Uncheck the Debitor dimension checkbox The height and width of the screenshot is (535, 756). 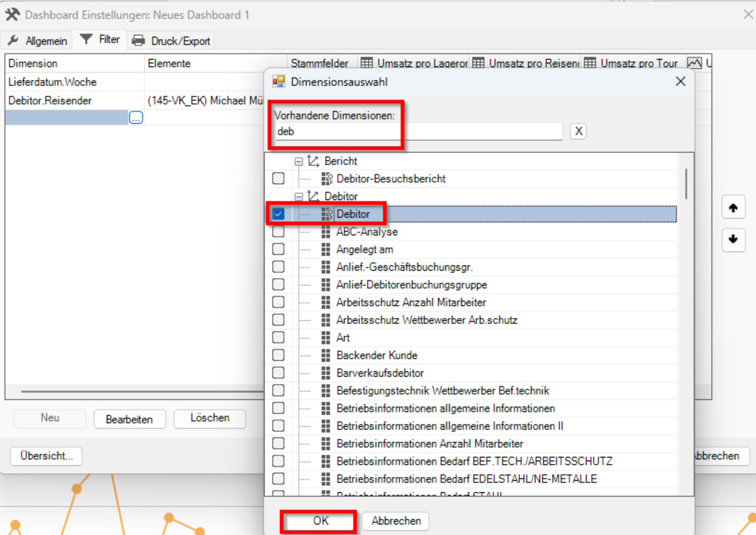278,214
